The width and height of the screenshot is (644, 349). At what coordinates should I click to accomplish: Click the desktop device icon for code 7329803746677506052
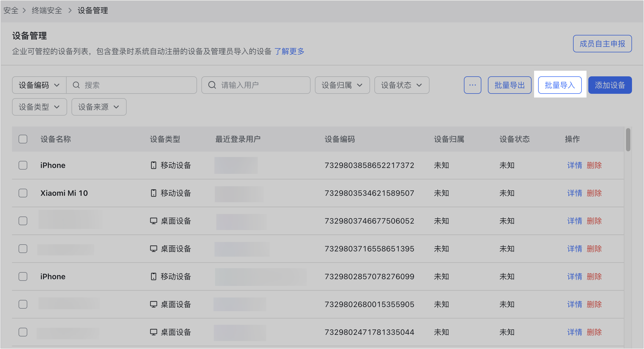[154, 221]
